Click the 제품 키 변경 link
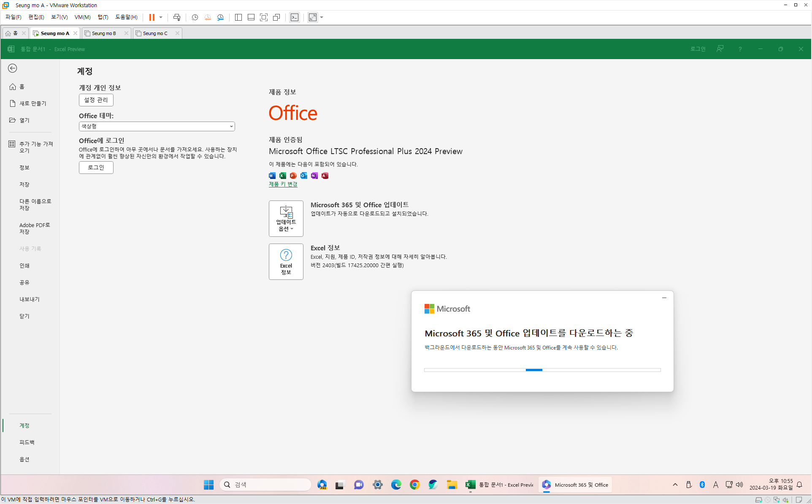Viewport: 812px width, 504px height. [x=283, y=184]
